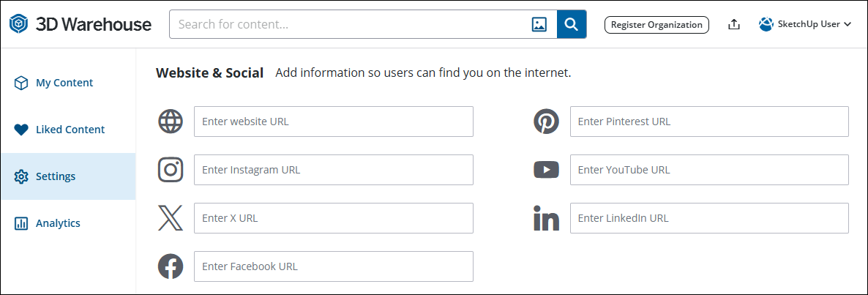This screenshot has height=295, width=868.
Task: Click the Instagram logo icon
Action: (x=171, y=170)
